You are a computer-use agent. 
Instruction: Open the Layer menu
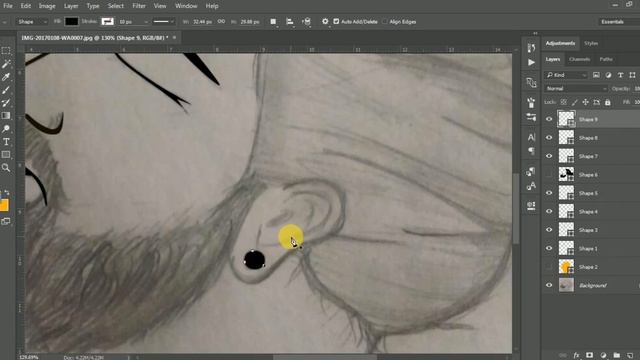tap(71, 6)
